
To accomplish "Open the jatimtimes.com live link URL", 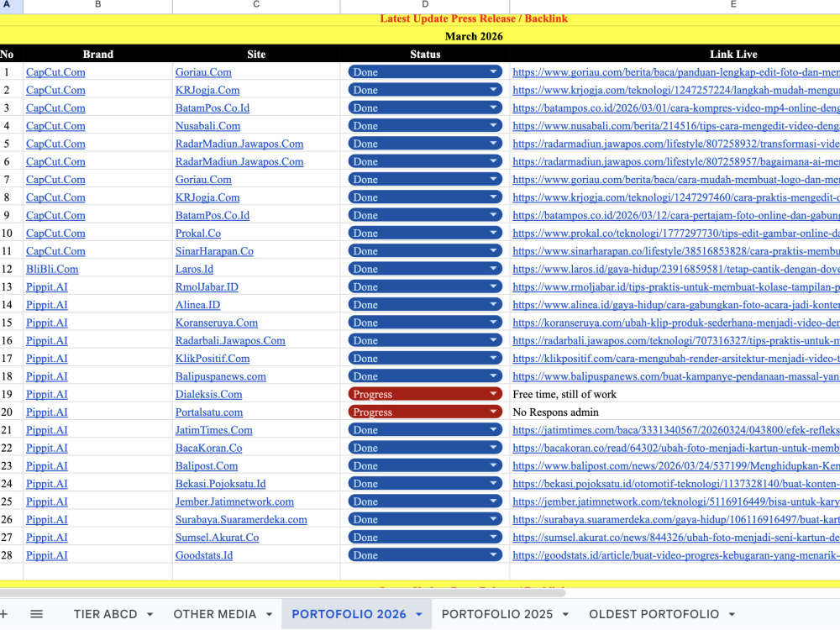I will click(676, 430).
